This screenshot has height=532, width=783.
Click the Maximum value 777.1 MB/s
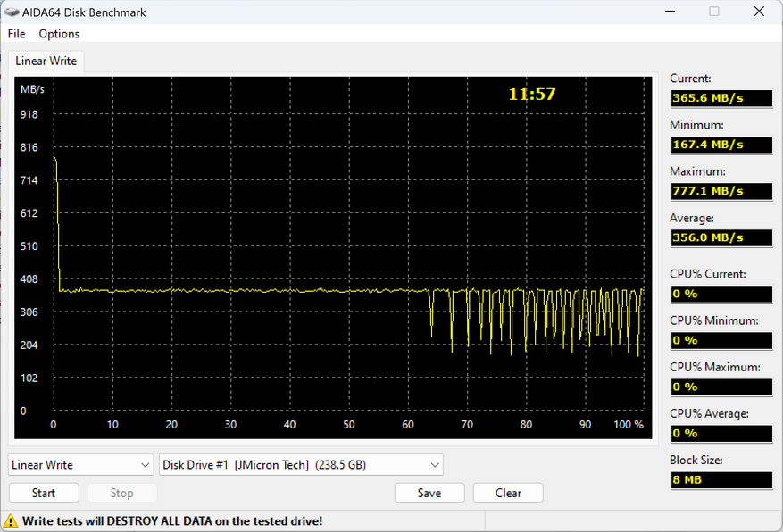(x=721, y=191)
